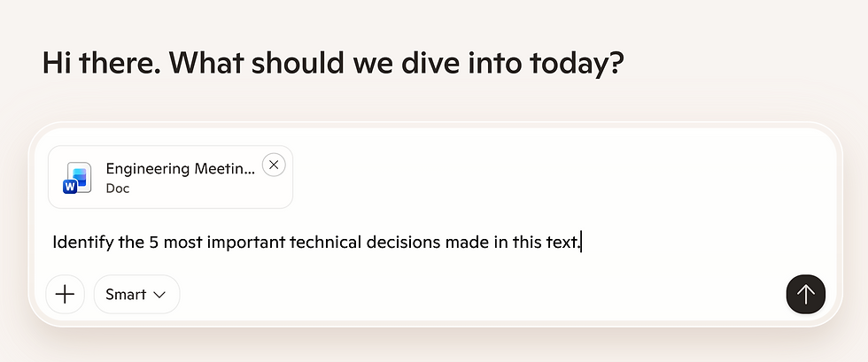Open the Smart mode dropdown

pyautogui.click(x=136, y=294)
